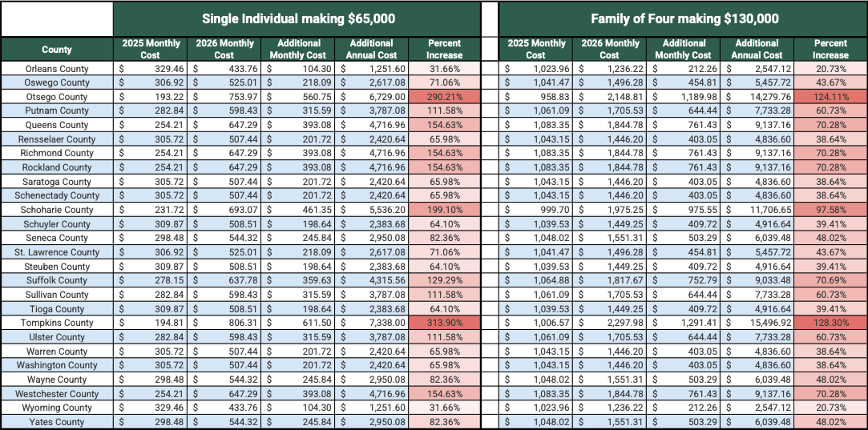Click Otsego County's 290.21% percent increase cell

[445, 97]
